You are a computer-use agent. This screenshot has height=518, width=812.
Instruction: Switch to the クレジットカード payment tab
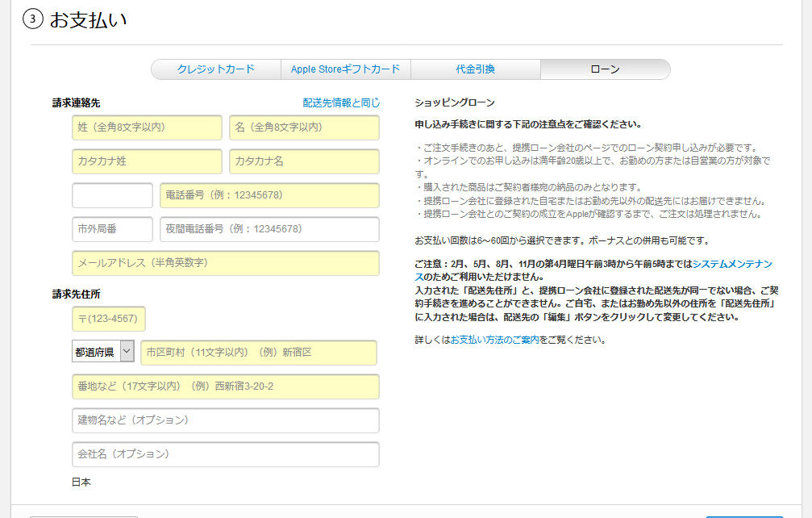216,69
